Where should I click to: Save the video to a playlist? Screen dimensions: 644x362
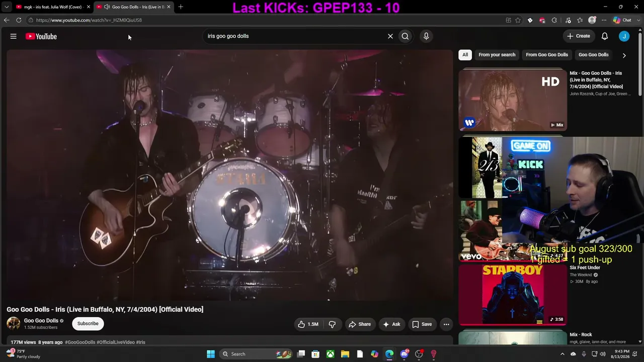[422, 324]
